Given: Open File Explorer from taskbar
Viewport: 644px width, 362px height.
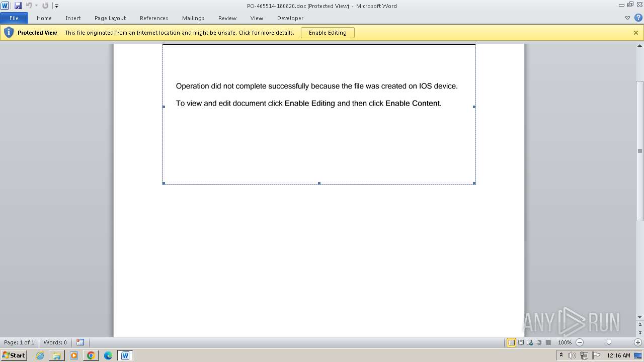Looking at the screenshot, I should [57, 355].
